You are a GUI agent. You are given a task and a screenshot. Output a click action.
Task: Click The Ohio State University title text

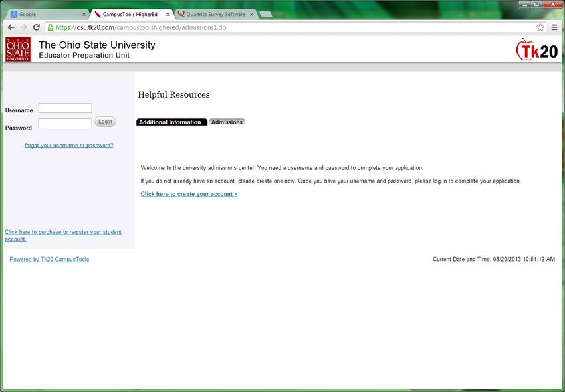96,45
